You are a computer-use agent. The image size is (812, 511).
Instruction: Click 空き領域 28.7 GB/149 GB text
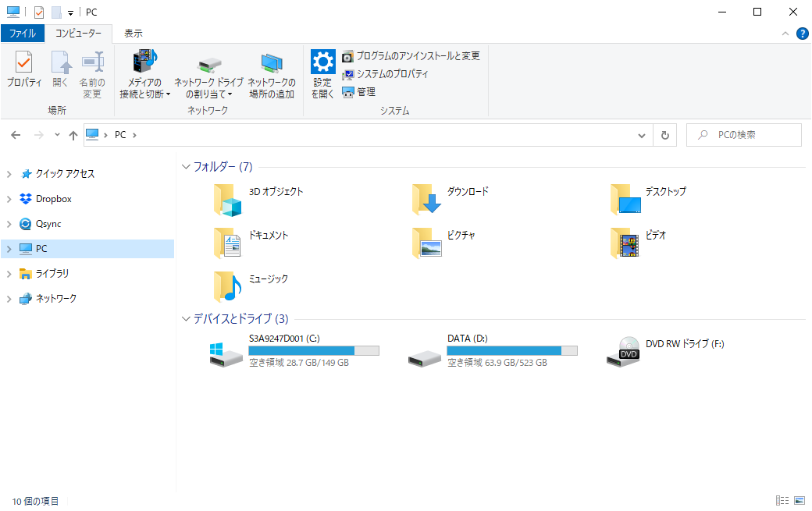click(x=299, y=363)
